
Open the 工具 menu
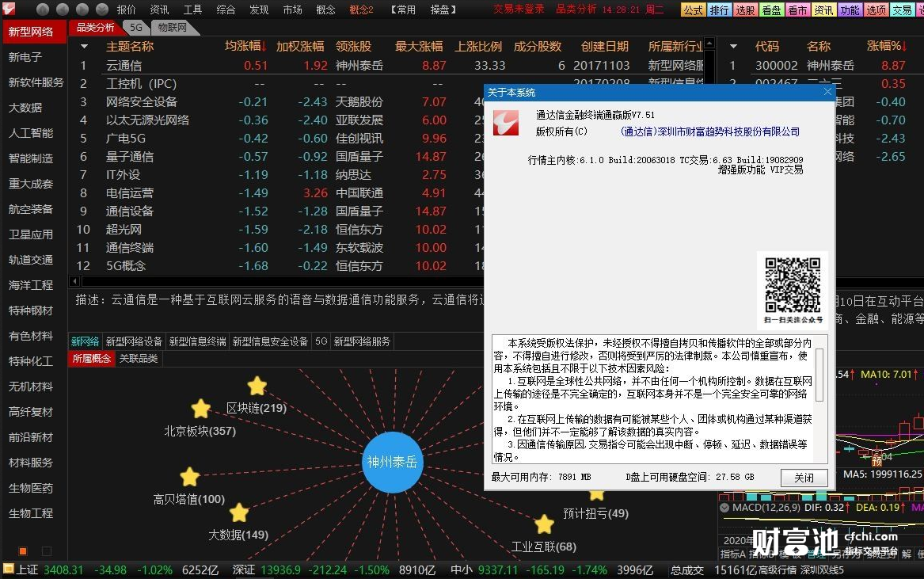point(192,10)
